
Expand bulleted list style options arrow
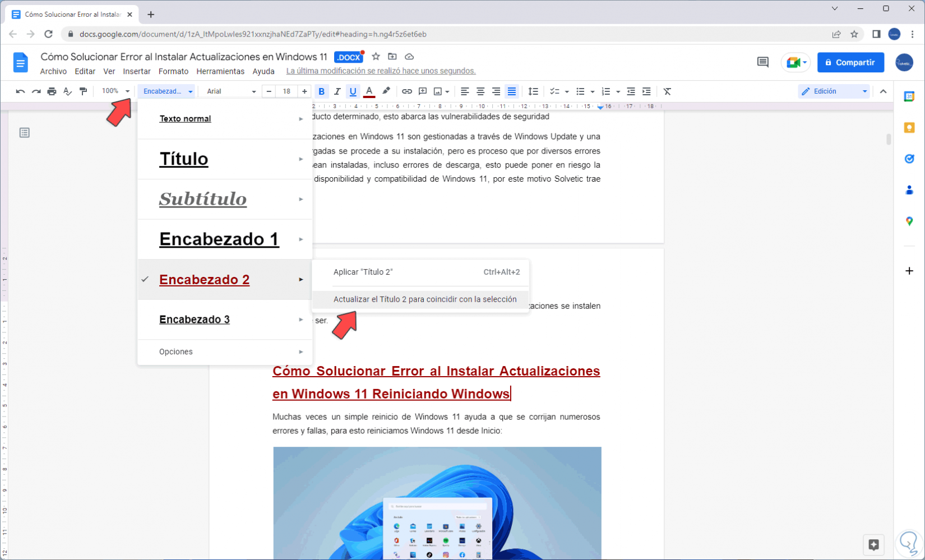(593, 92)
